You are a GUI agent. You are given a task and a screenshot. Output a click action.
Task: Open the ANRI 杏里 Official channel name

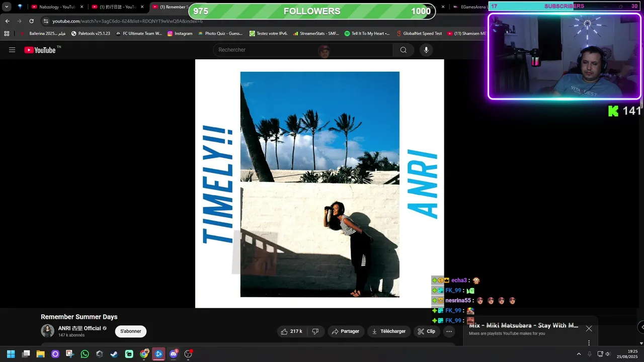pyautogui.click(x=79, y=328)
